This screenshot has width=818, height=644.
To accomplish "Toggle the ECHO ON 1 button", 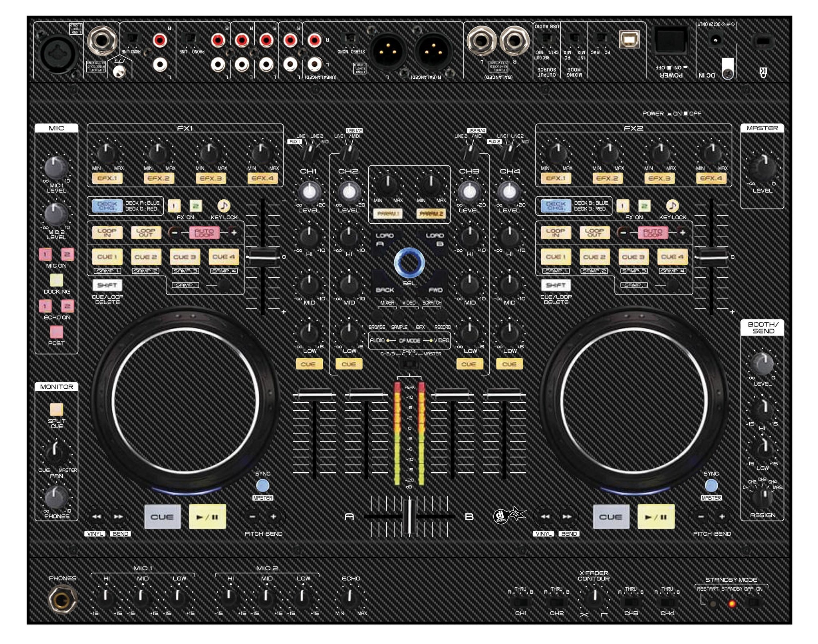I will click(45, 306).
